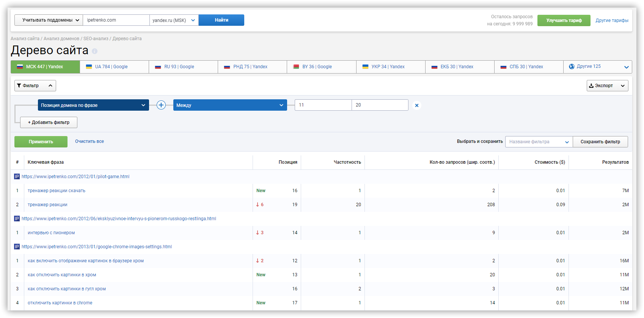Sort by Кол-во запросов (шир. соотв.) header
This screenshot has height=318, width=644.
(462, 162)
